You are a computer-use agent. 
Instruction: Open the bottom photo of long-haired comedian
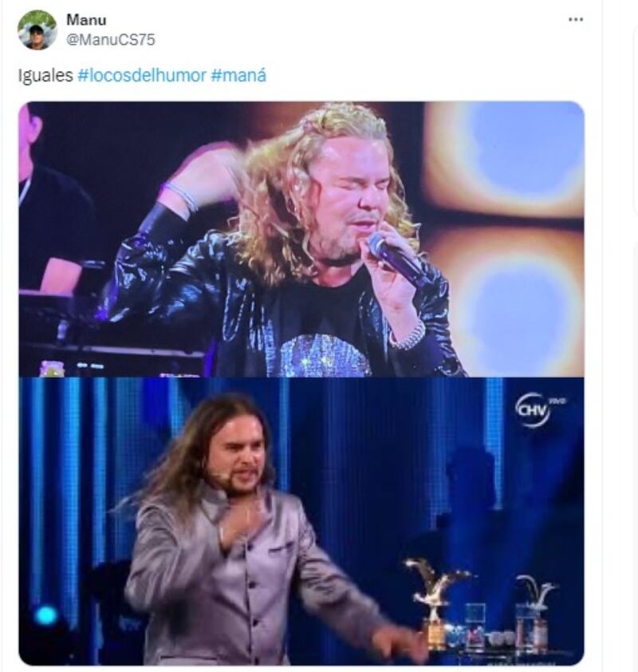coord(301,520)
